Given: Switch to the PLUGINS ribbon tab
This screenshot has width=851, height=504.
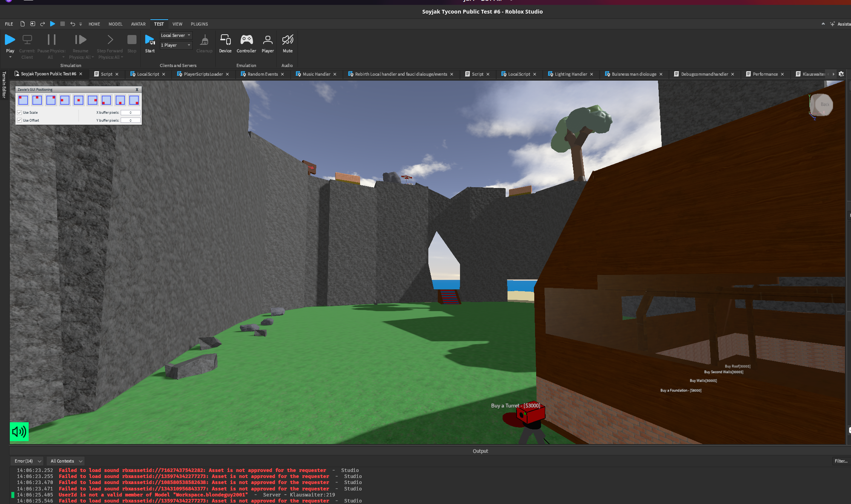Looking at the screenshot, I should pos(199,24).
